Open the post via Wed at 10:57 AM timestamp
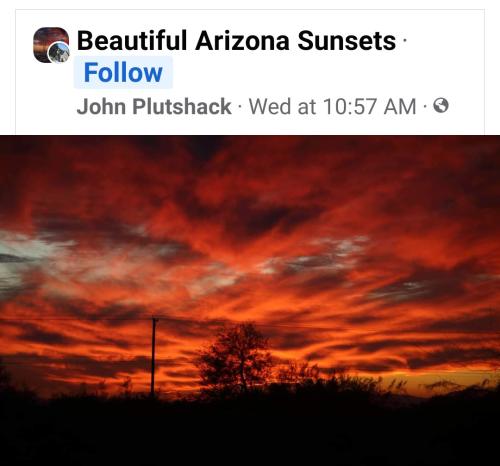500x466 pixels. point(333,106)
